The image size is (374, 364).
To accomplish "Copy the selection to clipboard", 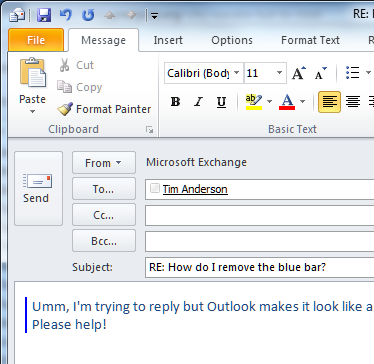I will tap(79, 87).
